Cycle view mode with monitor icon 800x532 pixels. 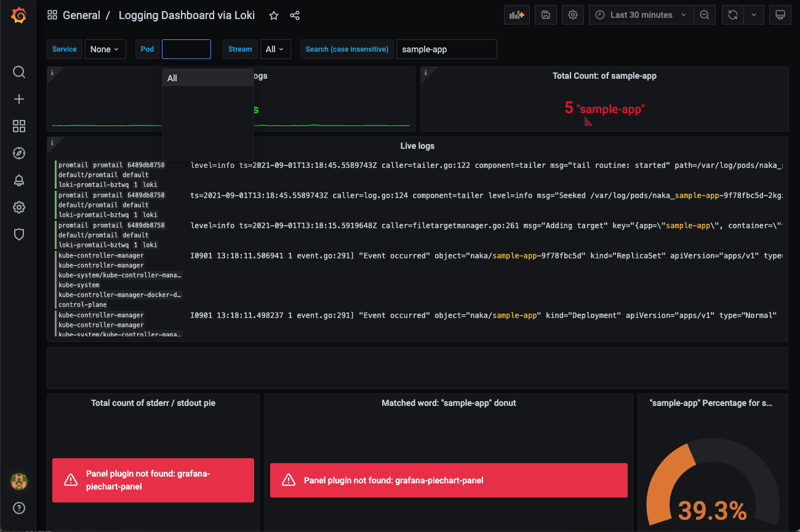pos(780,15)
